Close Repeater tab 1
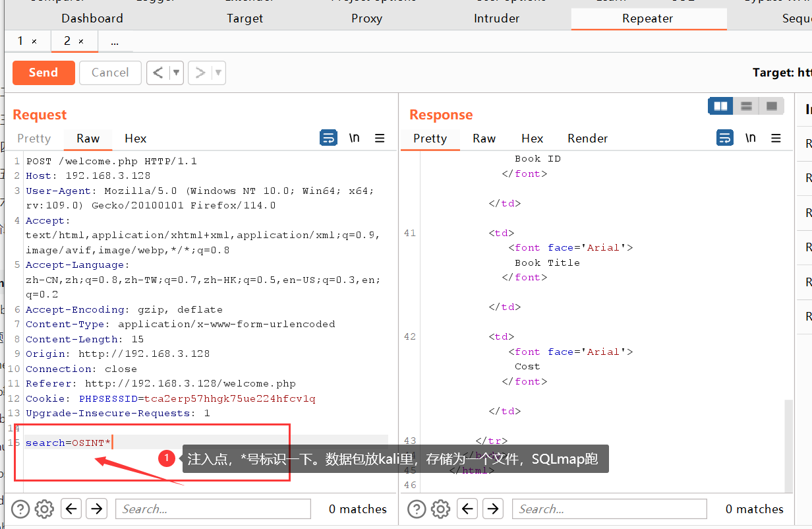Screen dimensions: 812x529 [34, 42]
